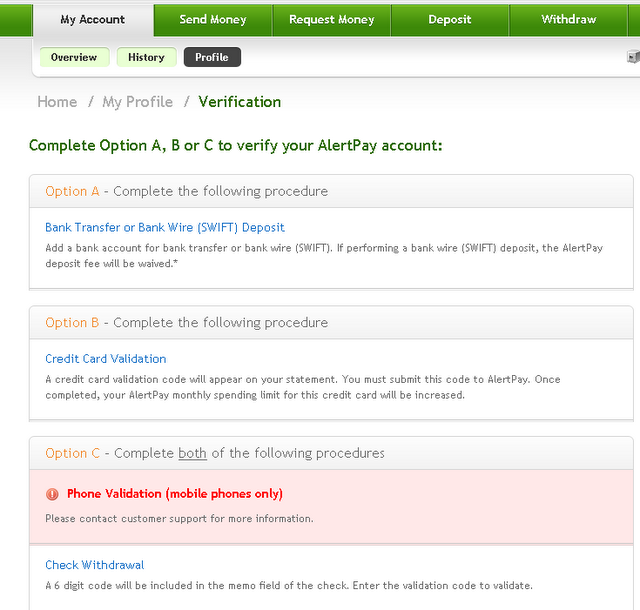Click the red alert icon beside Phone Validation

52,494
